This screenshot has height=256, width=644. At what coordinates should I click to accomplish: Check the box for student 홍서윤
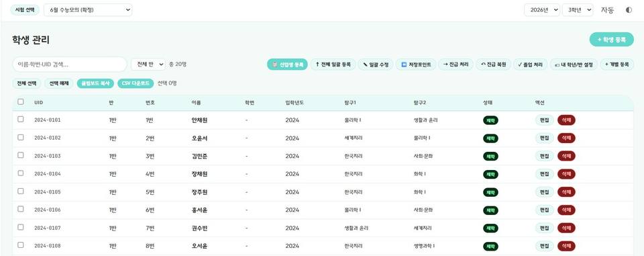(x=21, y=209)
